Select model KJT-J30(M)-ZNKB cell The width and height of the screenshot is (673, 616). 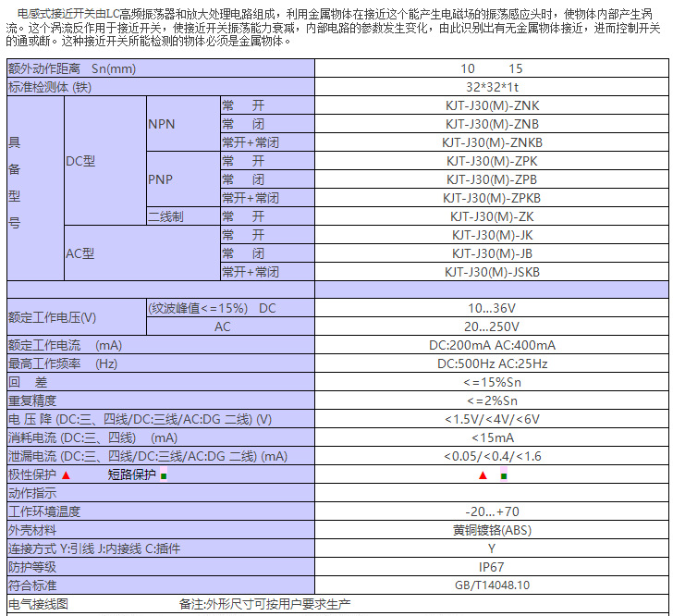pyautogui.click(x=492, y=142)
